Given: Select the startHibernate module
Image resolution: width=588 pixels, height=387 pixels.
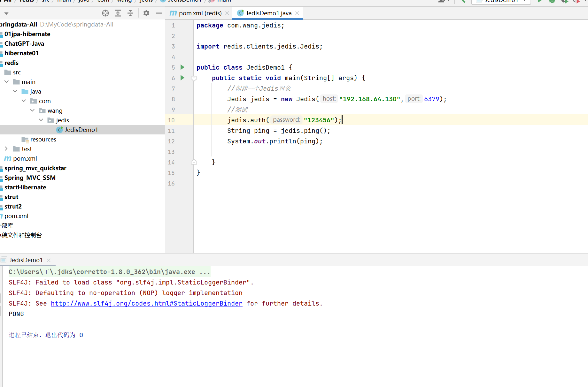Looking at the screenshot, I should click(x=25, y=187).
